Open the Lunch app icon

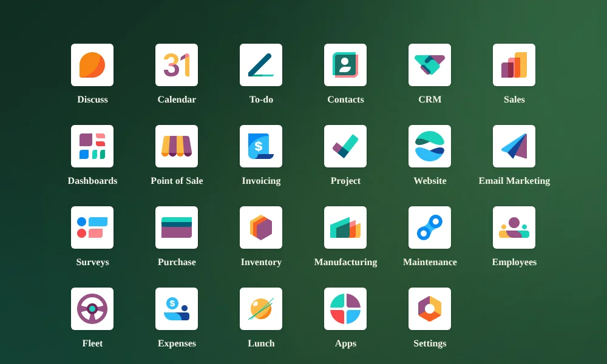(x=261, y=309)
